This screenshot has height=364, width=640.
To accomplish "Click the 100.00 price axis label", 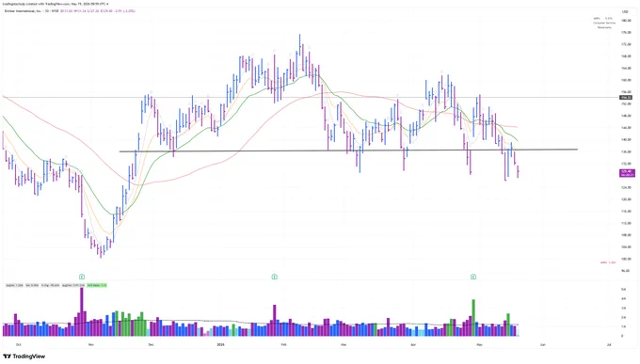I will point(626,259).
